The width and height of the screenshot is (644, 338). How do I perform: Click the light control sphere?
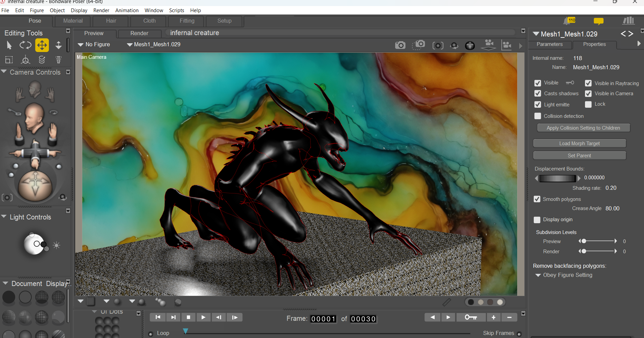tap(34, 244)
